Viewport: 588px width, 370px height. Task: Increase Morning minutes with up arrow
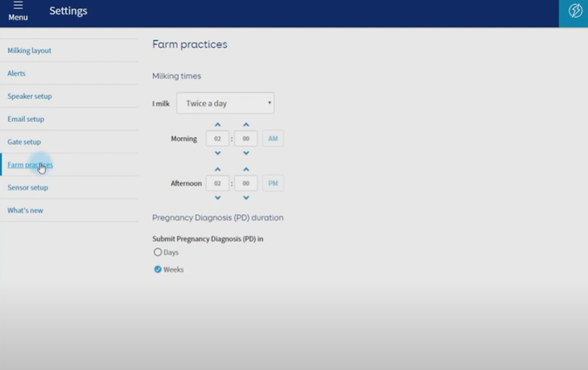pyautogui.click(x=246, y=124)
